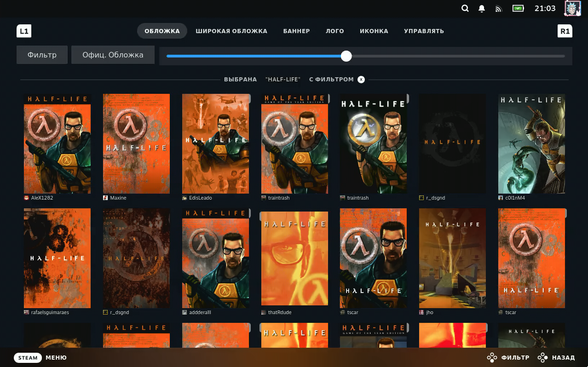Go to the УПРАВЛЯТЬ tab
This screenshot has width=588, height=367.
[424, 31]
